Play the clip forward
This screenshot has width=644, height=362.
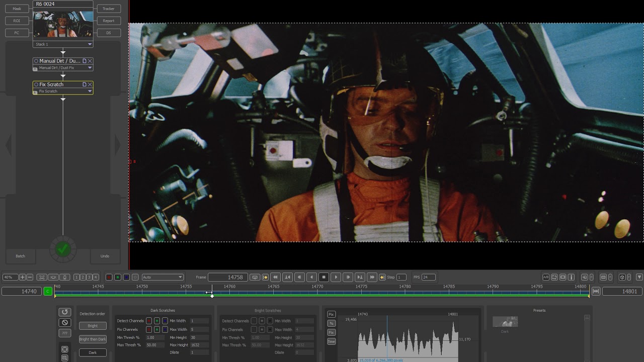point(336,277)
